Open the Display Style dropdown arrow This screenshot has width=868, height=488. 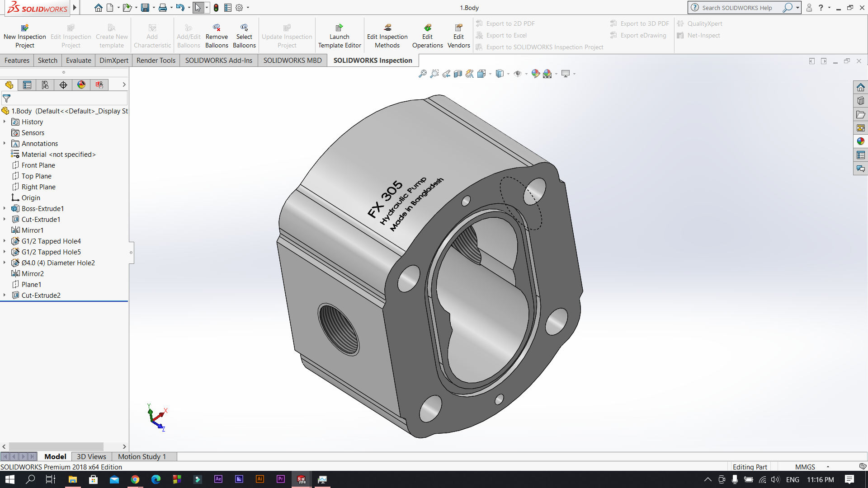point(508,74)
